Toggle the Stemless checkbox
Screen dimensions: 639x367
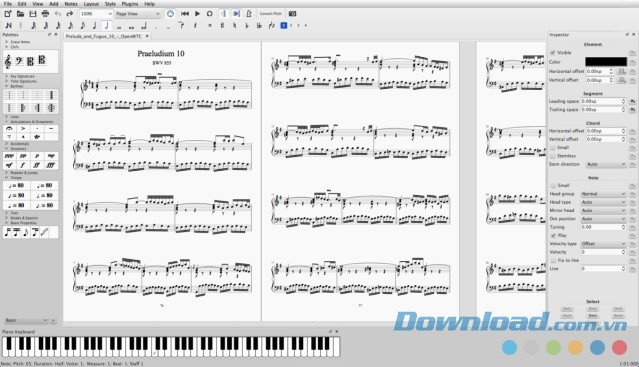[x=553, y=156]
